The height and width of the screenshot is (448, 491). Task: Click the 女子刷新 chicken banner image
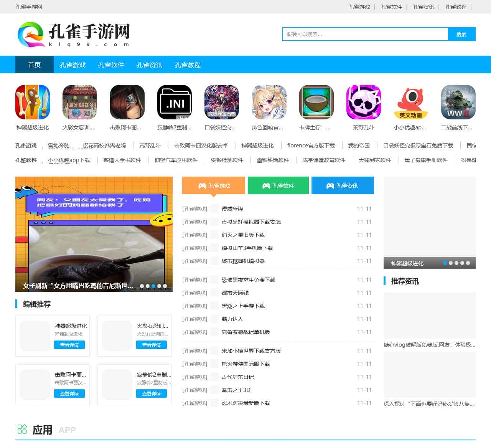coord(94,234)
